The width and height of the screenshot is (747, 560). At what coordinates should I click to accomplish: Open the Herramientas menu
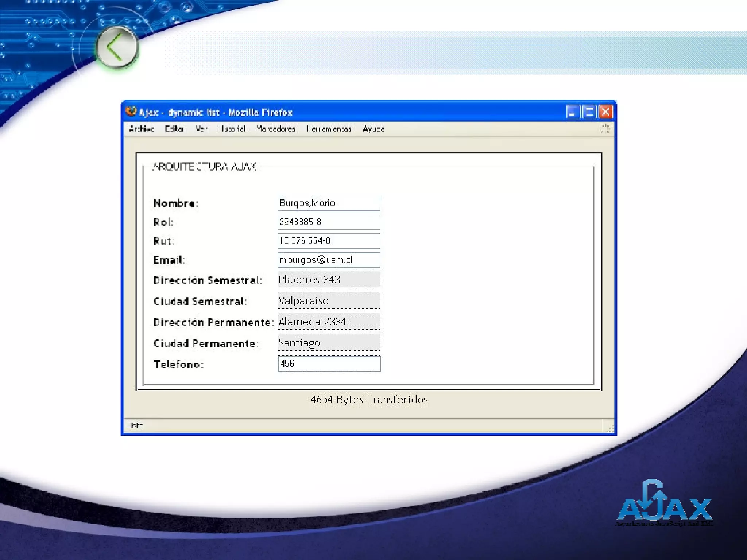pyautogui.click(x=329, y=129)
